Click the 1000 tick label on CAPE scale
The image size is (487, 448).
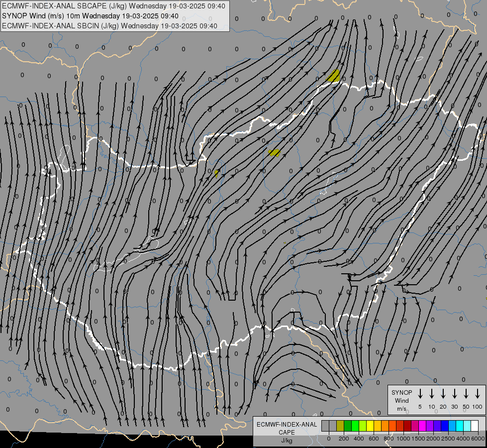coord(403,439)
